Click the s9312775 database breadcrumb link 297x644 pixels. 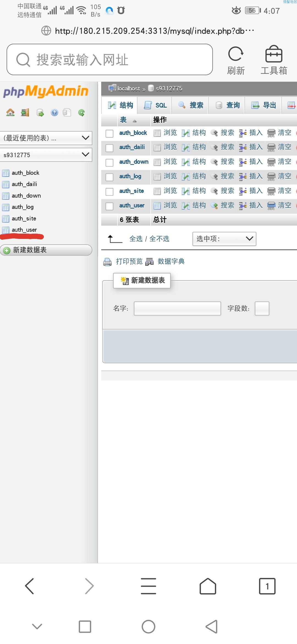(x=169, y=89)
